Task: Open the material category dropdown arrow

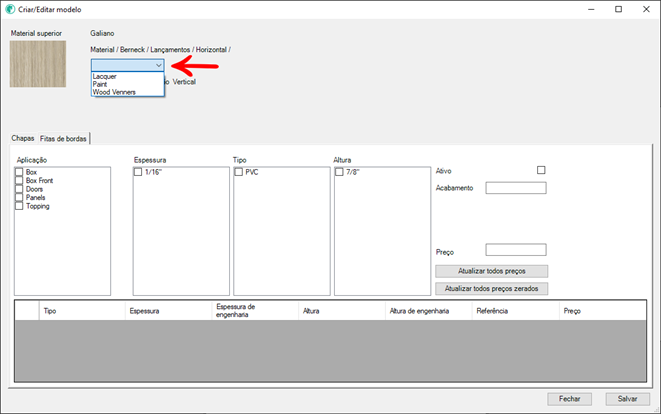Action: click(x=159, y=65)
